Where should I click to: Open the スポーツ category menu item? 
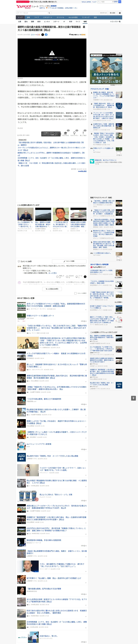click(x=56, y=21)
